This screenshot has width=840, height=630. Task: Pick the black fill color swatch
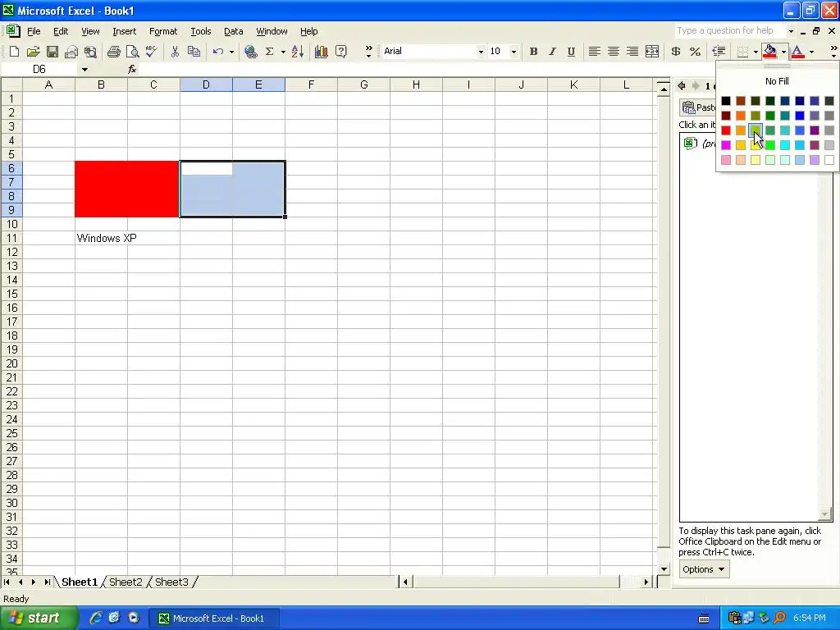[725, 101]
